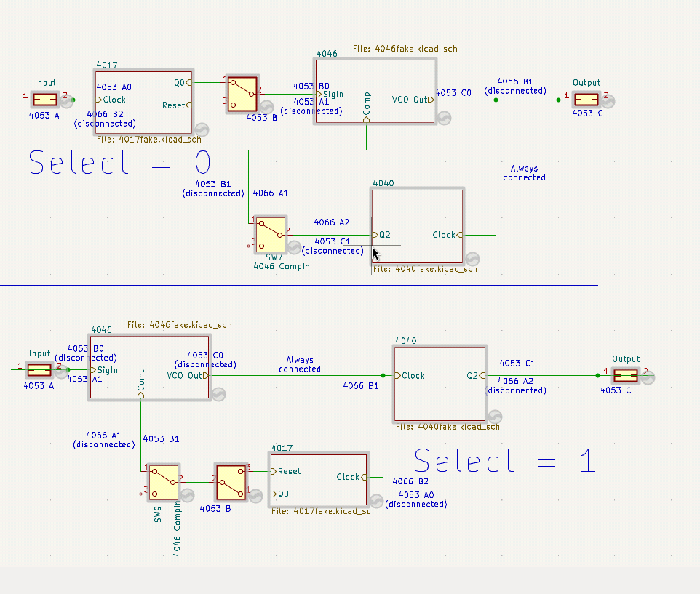This screenshot has height=594, width=700.
Task: Click the Output jumper in the Select = 0 circuit
Action: 586,98
